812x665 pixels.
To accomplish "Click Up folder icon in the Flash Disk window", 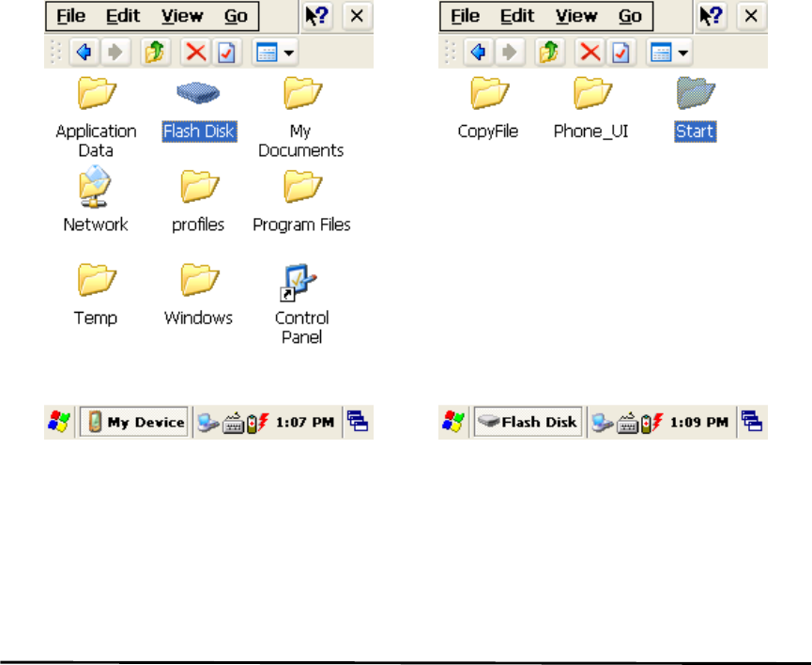I will coord(549,52).
